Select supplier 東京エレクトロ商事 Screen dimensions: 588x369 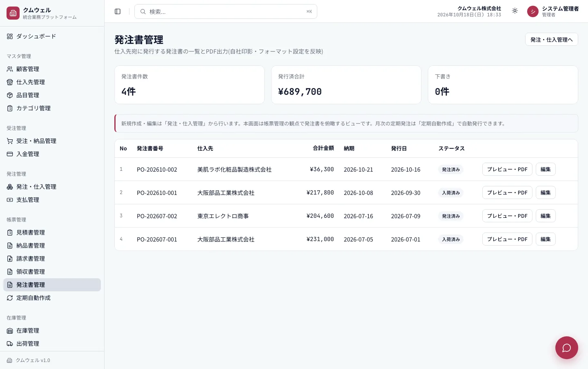223,216
